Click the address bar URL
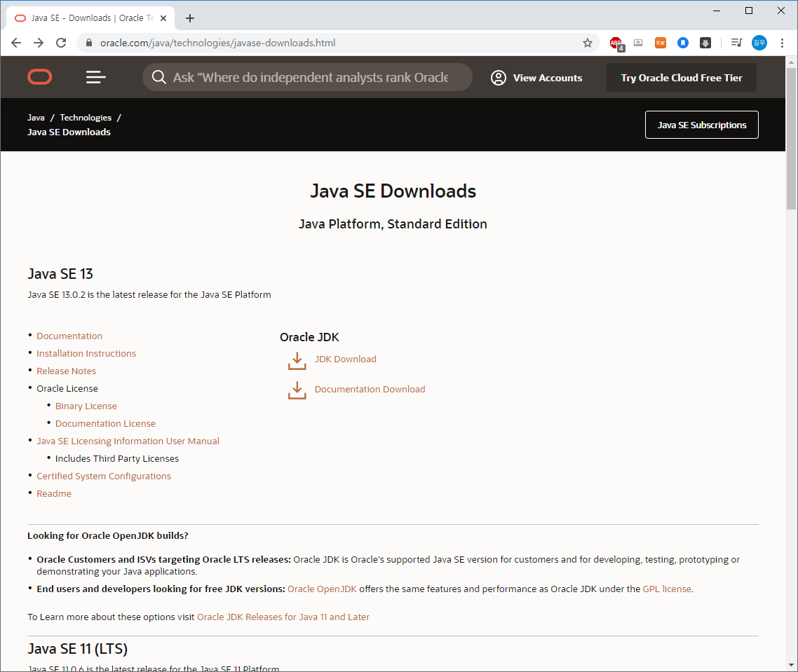The height and width of the screenshot is (672, 798). tap(218, 43)
